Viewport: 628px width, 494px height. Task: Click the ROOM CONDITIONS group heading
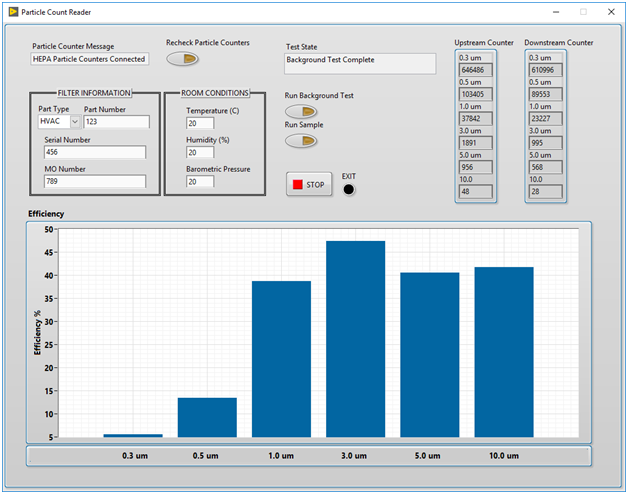click(215, 93)
